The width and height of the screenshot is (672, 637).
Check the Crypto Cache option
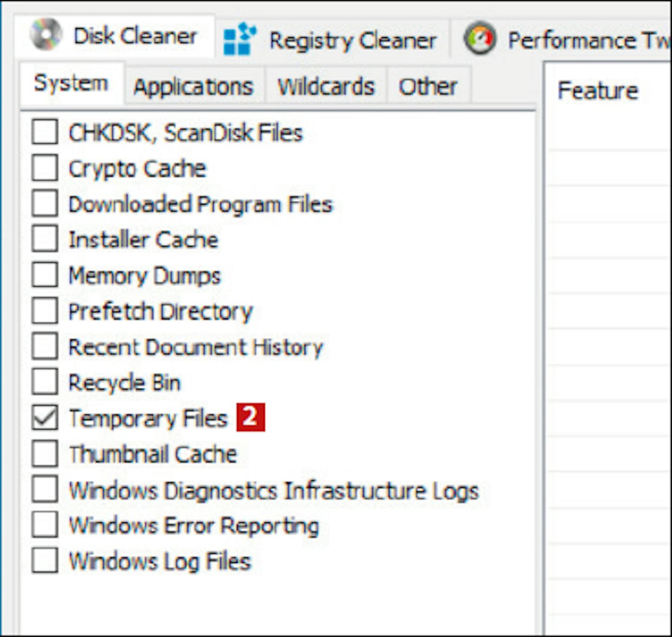pyautogui.click(x=45, y=168)
